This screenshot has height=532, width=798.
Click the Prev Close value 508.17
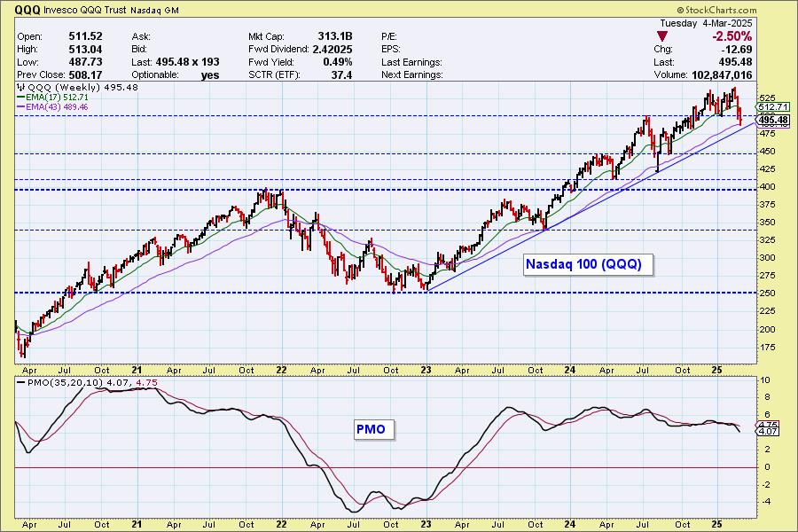click(x=85, y=74)
